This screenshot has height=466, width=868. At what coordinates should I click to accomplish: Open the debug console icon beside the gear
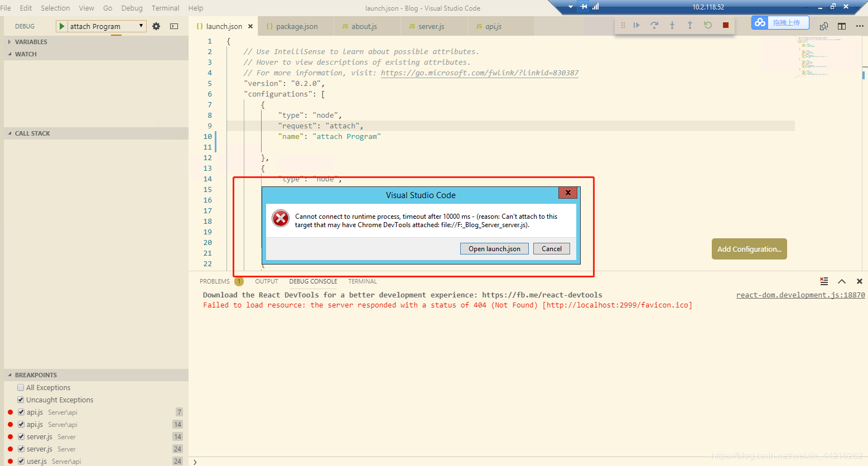(x=174, y=26)
